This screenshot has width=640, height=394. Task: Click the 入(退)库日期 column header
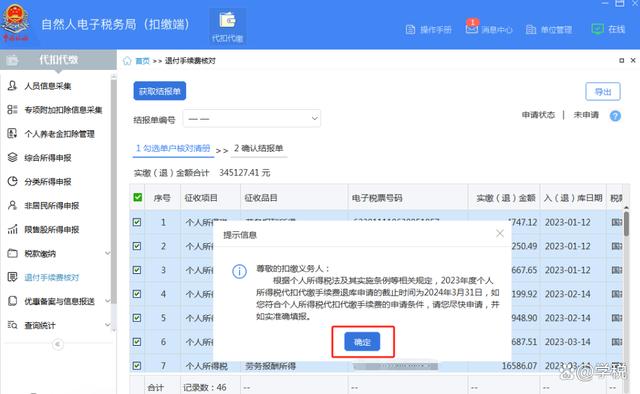tap(573, 198)
